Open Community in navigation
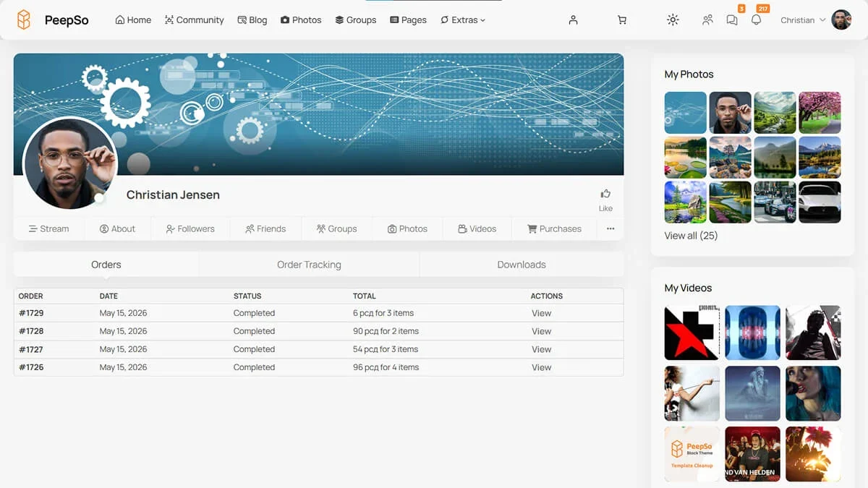This screenshot has height=488, width=868. click(x=194, y=20)
